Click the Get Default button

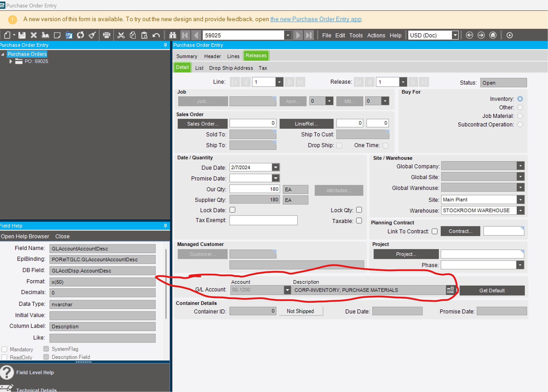click(492, 290)
